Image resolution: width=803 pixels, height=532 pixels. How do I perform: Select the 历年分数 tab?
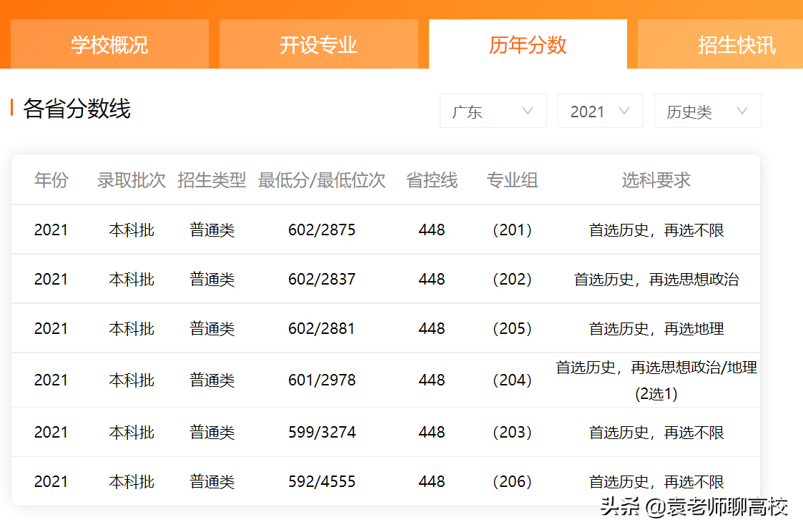(x=528, y=44)
